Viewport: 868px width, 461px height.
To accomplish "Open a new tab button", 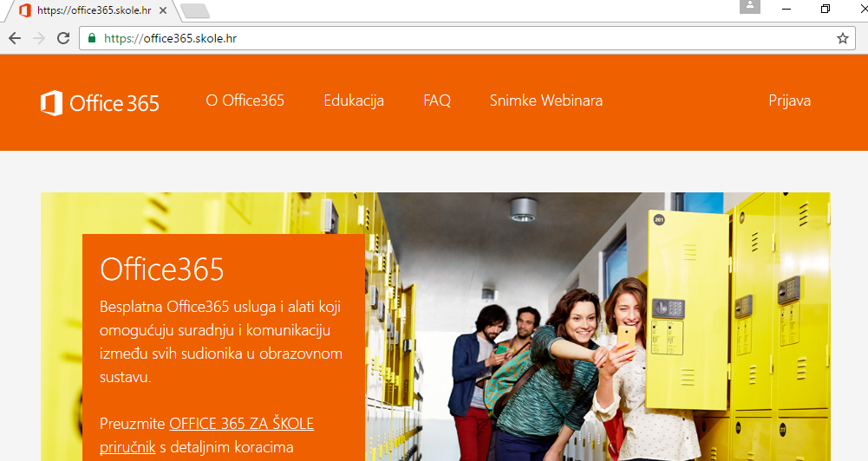I will tap(195, 10).
